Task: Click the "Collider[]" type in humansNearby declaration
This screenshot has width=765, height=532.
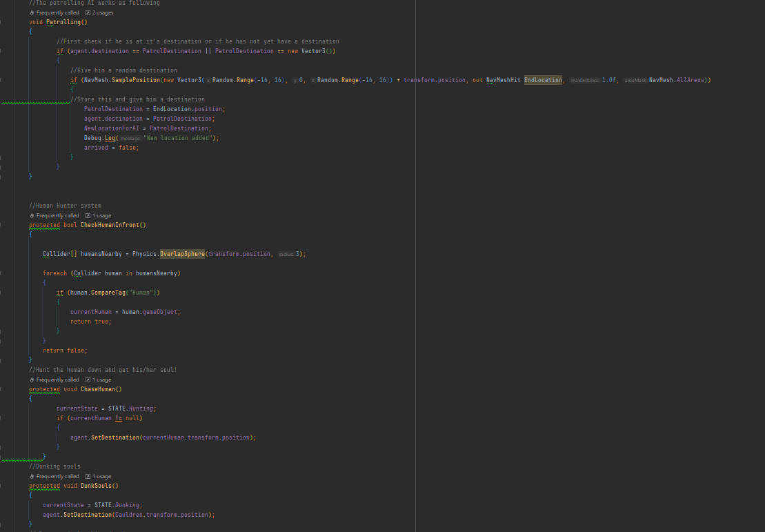Action: point(60,254)
